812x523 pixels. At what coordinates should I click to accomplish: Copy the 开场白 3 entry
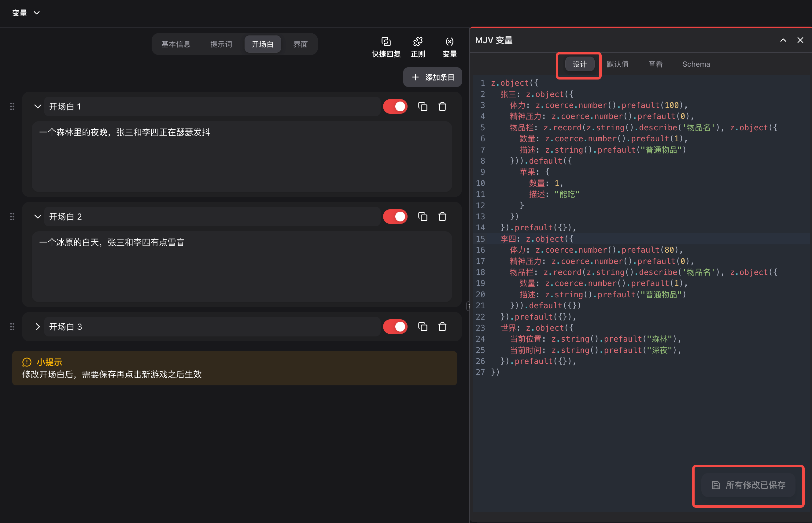tap(422, 327)
